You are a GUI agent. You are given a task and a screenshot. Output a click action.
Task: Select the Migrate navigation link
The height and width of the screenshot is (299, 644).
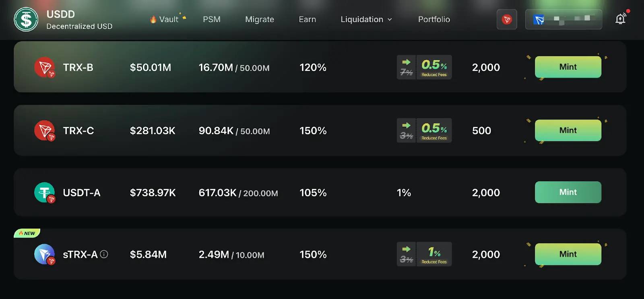point(259,19)
